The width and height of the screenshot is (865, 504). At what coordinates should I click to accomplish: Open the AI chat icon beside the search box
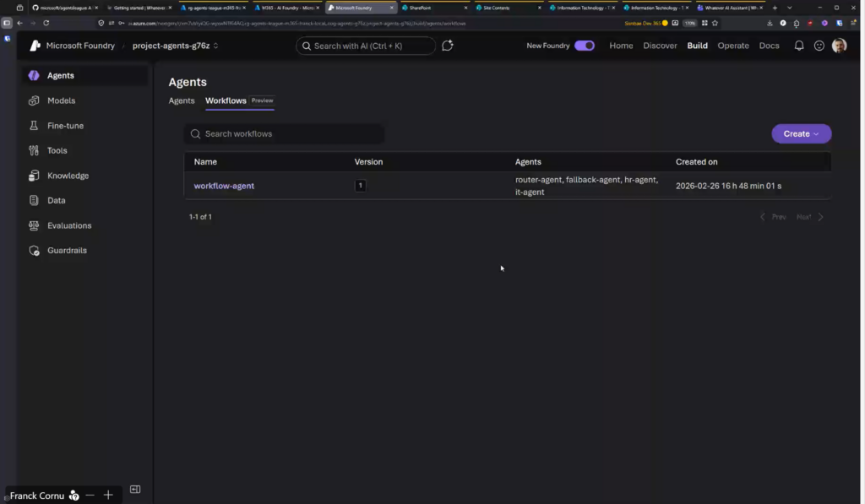click(x=448, y=46)
